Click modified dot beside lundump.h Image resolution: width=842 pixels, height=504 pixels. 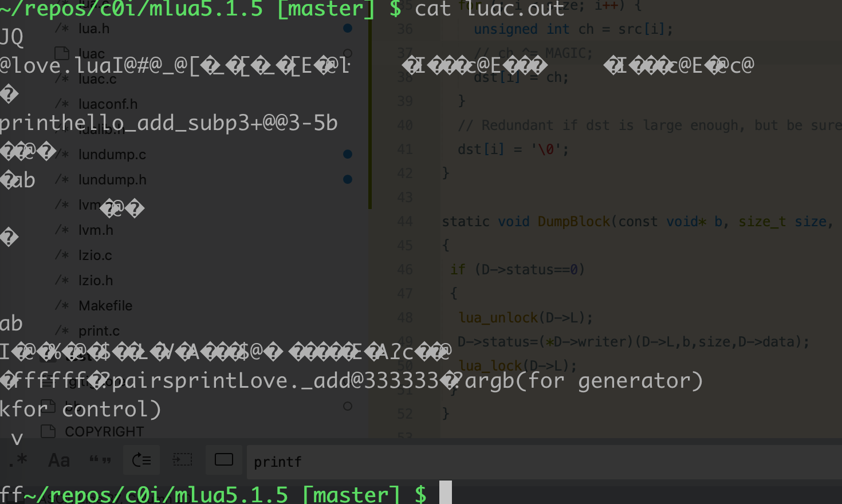348,179
